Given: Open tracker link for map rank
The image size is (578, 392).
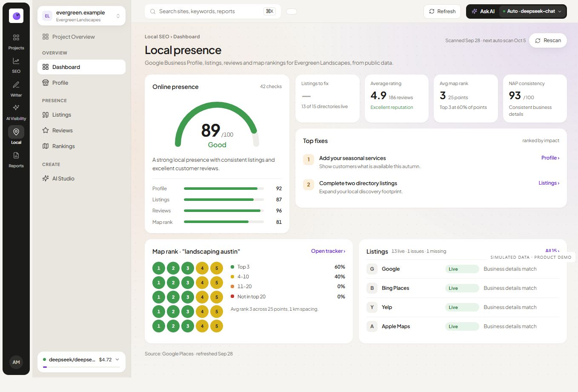Looking at the screenshot, I should [328, 251].
